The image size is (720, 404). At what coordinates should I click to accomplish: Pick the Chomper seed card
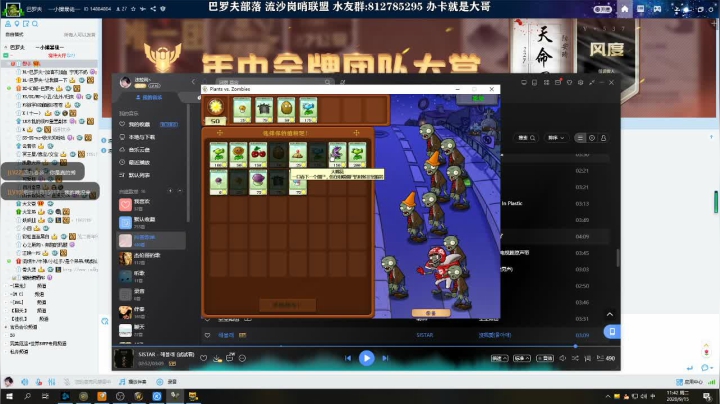click(x=338, y=154)
